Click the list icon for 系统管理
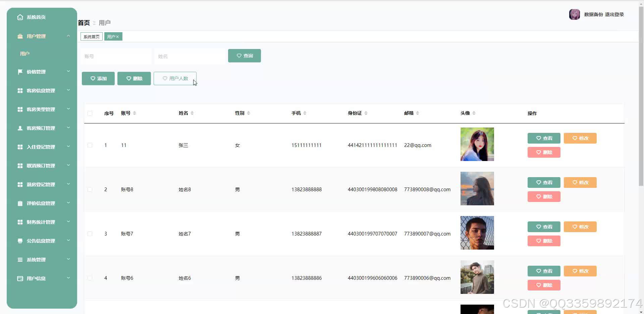 [20, 260]
